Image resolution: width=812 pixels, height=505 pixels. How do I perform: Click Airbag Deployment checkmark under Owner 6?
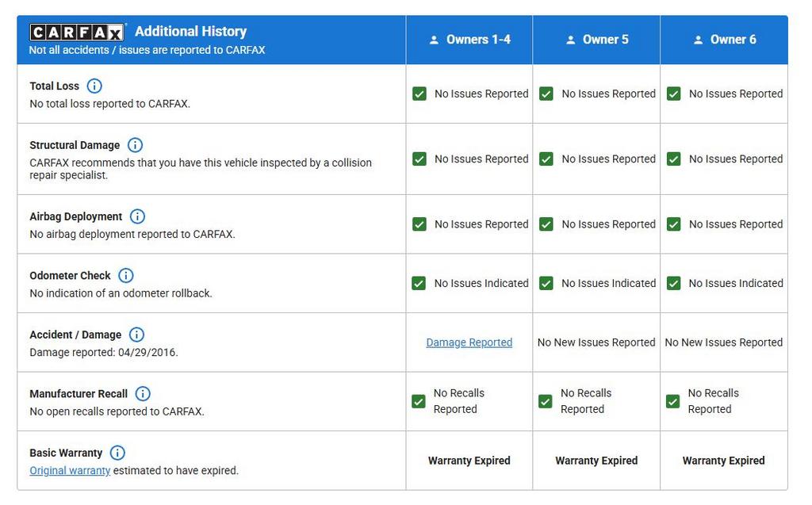tap(674, 224)
